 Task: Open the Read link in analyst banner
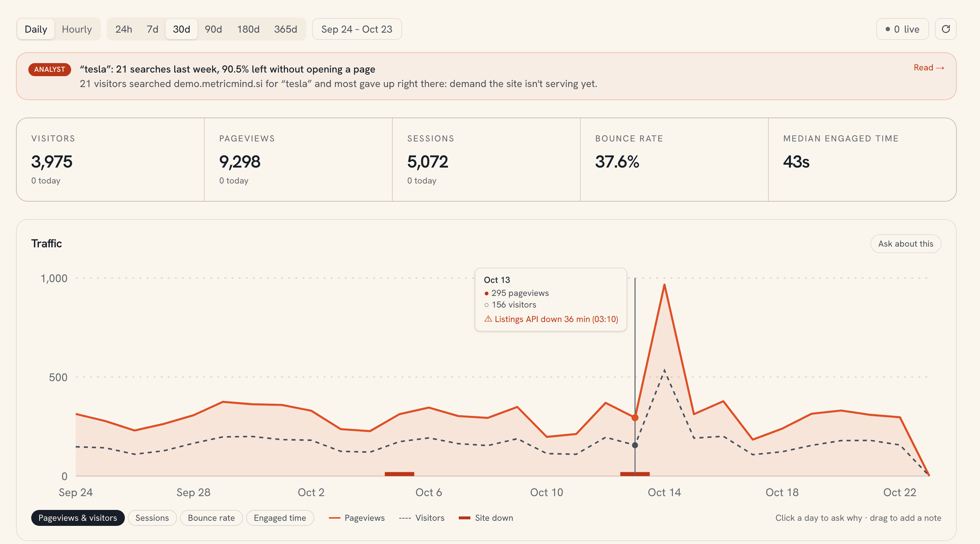(x=929, y=68)
